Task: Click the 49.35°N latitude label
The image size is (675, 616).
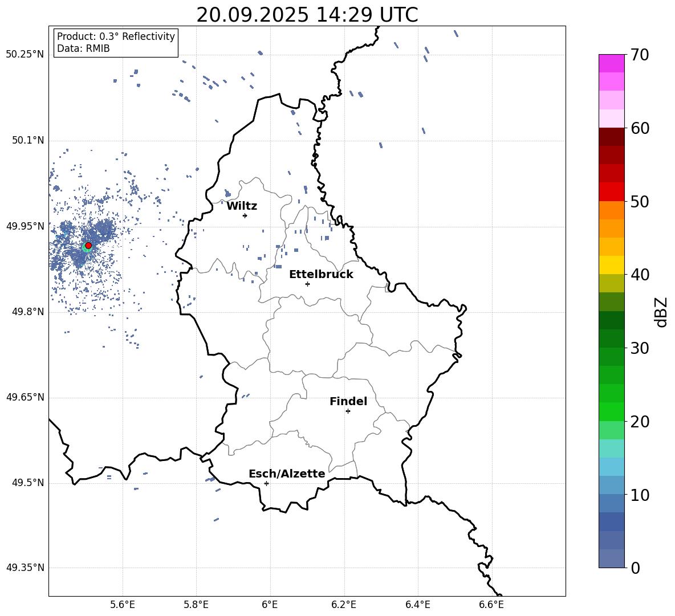Action: coord(25,568)
